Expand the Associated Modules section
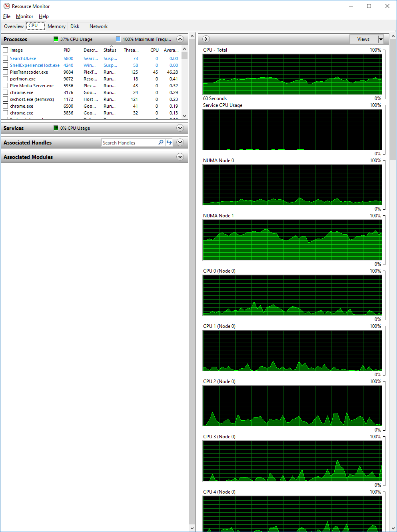397x532 pixels. pos(180,157)
